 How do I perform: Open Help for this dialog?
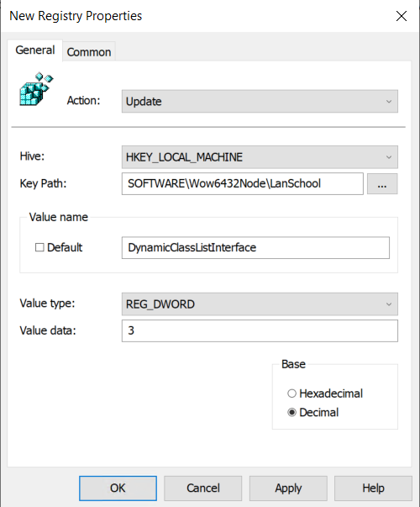pyautogui.click(x=373, y=489)
